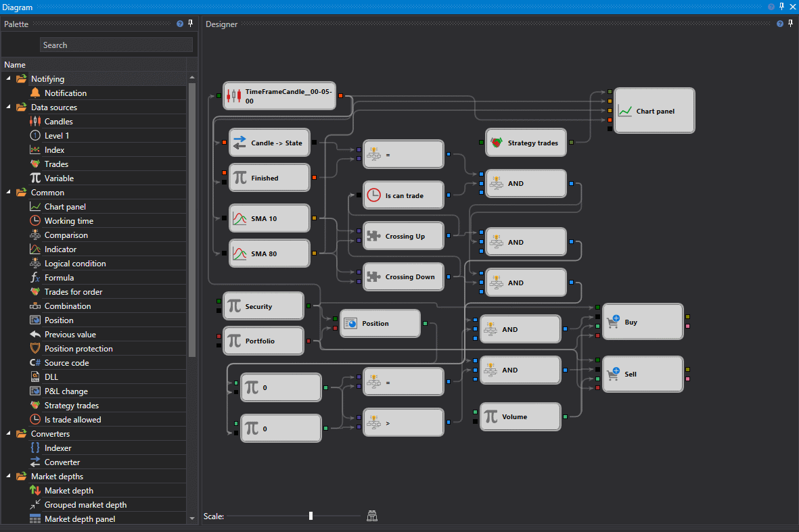Click the Scale slider handle
Image resolution: width=799 pixels, height=532 pixels.
click(x=311, y=516)
